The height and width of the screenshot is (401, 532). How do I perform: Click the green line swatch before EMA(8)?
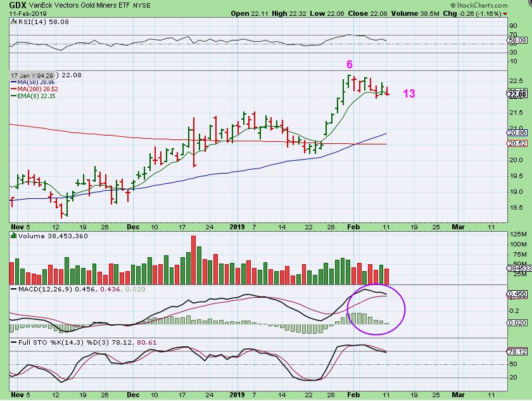13,96
